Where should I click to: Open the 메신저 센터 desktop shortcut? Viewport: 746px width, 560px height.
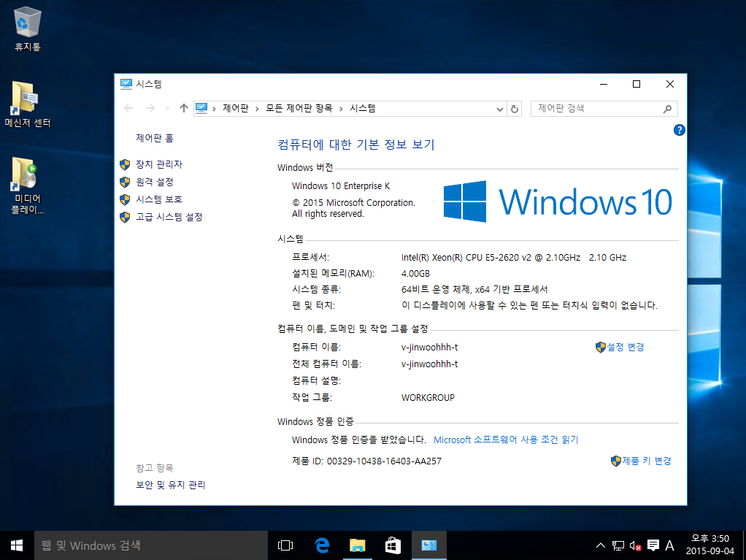[28, 104]
